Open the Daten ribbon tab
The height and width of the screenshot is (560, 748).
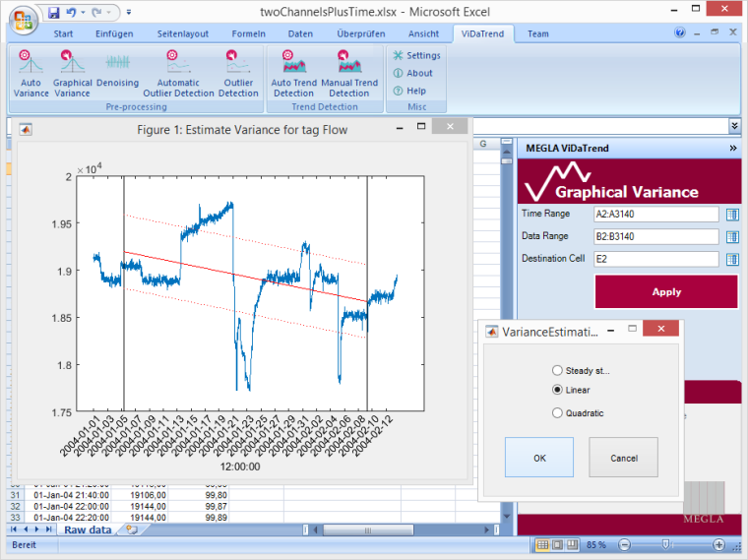pos(300,33)
